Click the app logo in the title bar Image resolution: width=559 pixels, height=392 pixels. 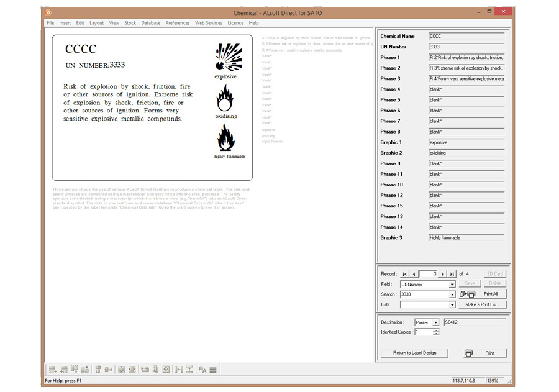coord(48,12)
